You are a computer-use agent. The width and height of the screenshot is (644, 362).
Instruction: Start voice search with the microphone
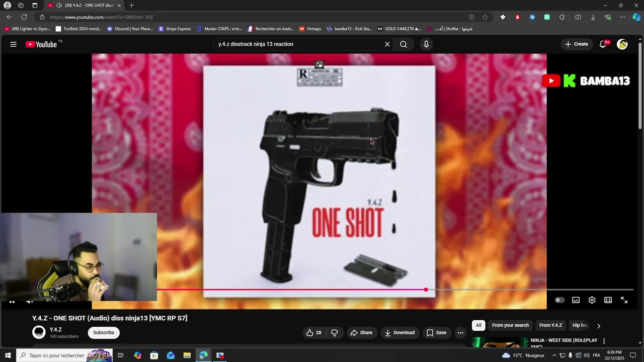426,44
